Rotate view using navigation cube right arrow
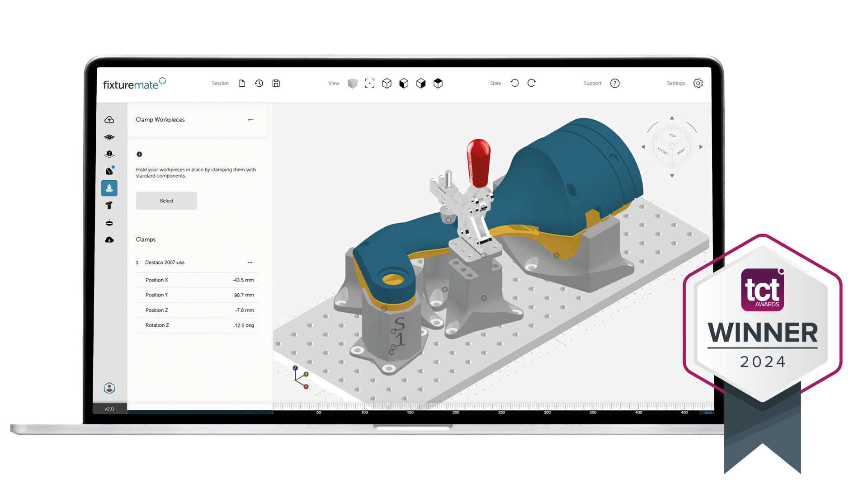The height and width of the screenshot is (488, 868). coord(701,147)
